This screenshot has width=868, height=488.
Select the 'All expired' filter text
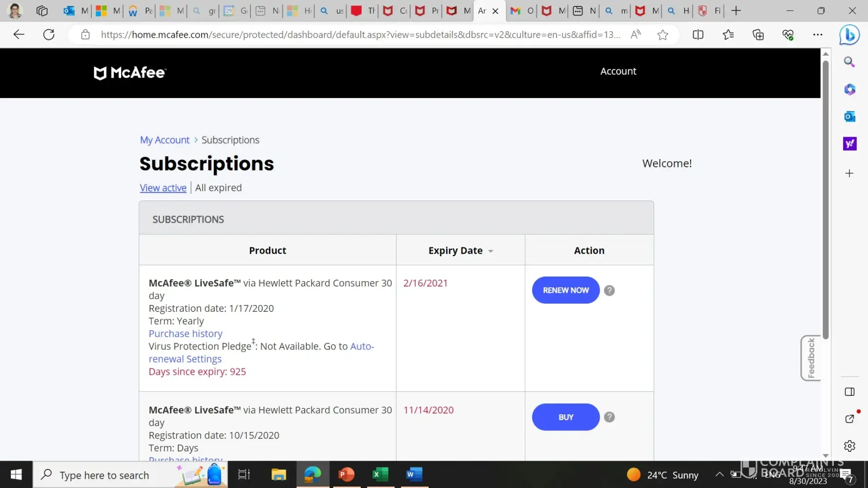tap(218, 188)
